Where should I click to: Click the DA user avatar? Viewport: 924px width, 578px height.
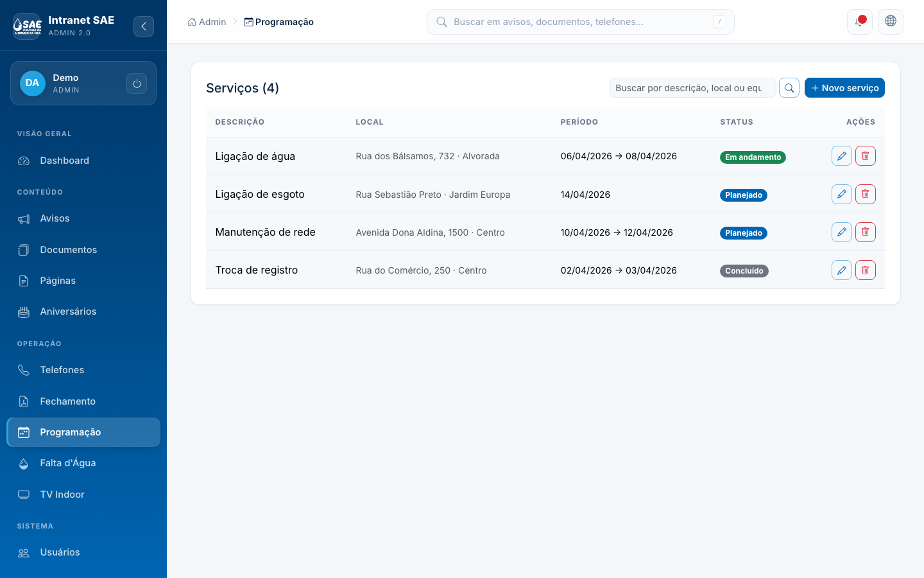33,83
